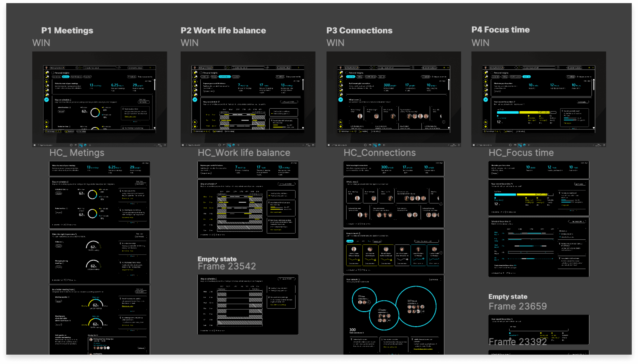Click the add (+) icon beside the P2 search bar

point(267,68)
